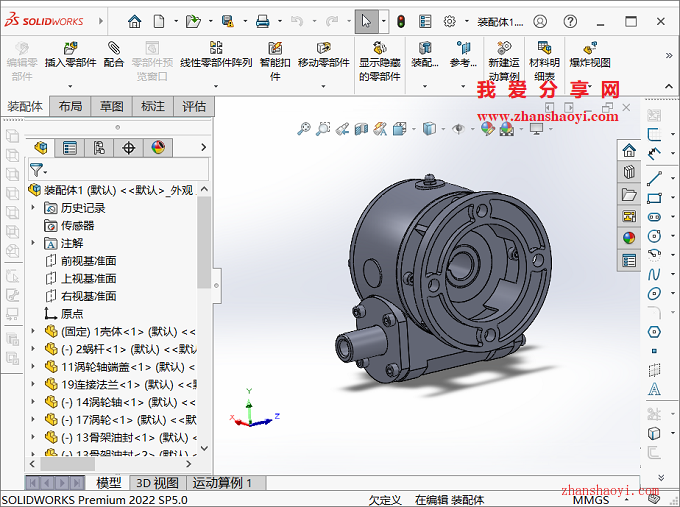Open a file using the Open folder icon

coord(193,21)
